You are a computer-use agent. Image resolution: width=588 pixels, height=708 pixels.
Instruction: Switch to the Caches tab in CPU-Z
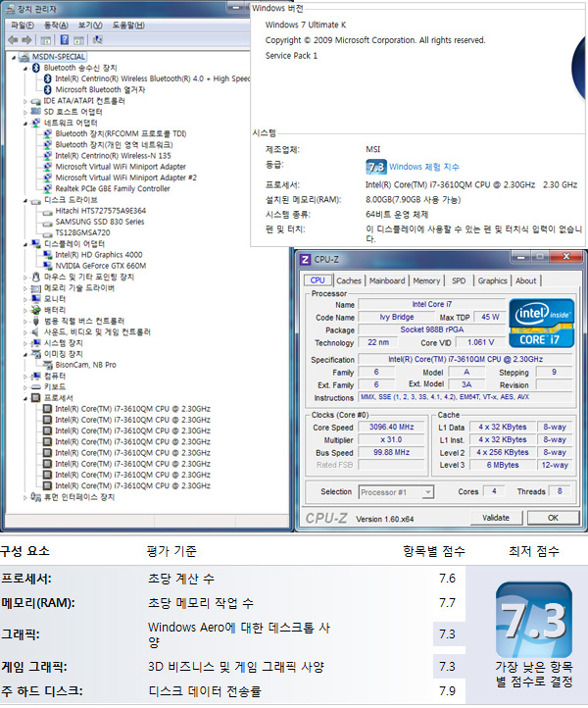[349, 280]
